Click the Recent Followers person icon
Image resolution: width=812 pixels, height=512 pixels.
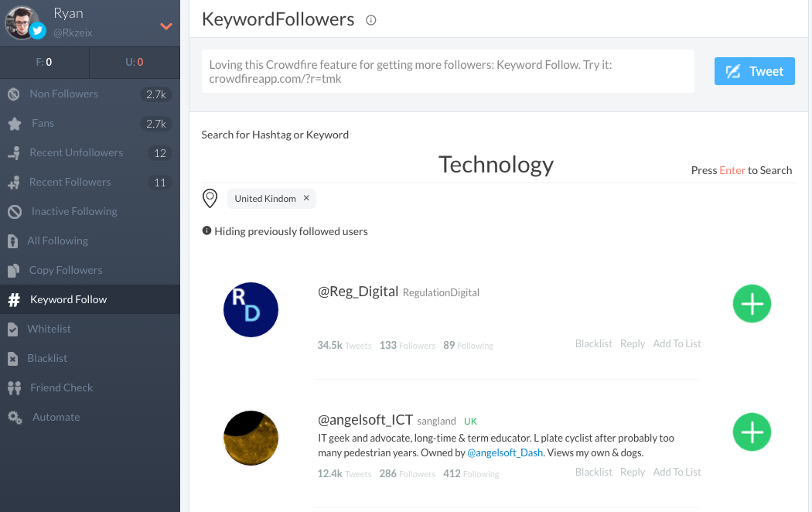pos(14,183)
